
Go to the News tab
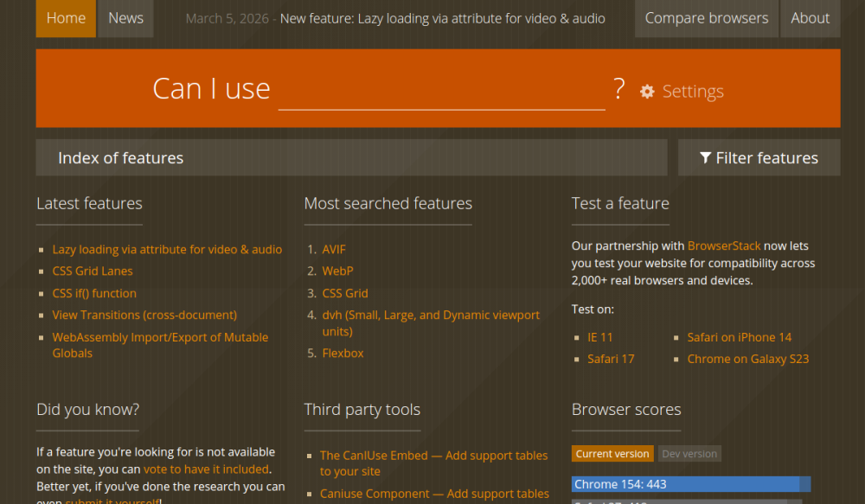point(125,18)
